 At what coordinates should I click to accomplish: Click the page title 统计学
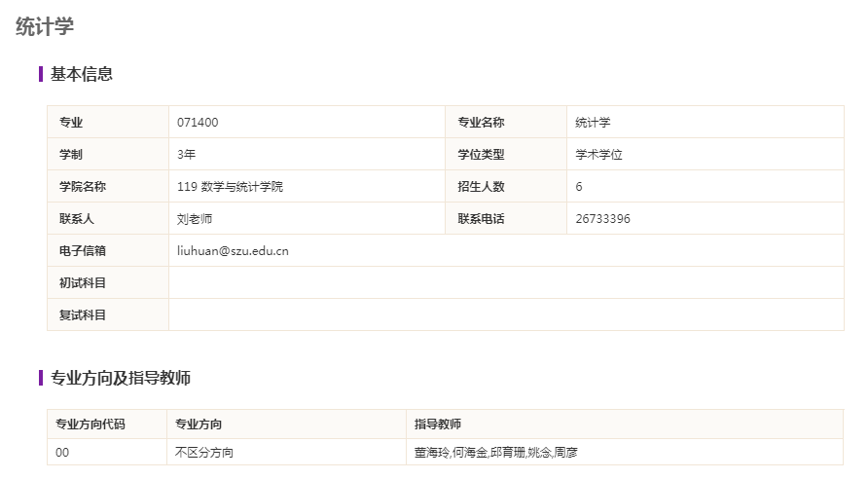(x=45, y=26)
